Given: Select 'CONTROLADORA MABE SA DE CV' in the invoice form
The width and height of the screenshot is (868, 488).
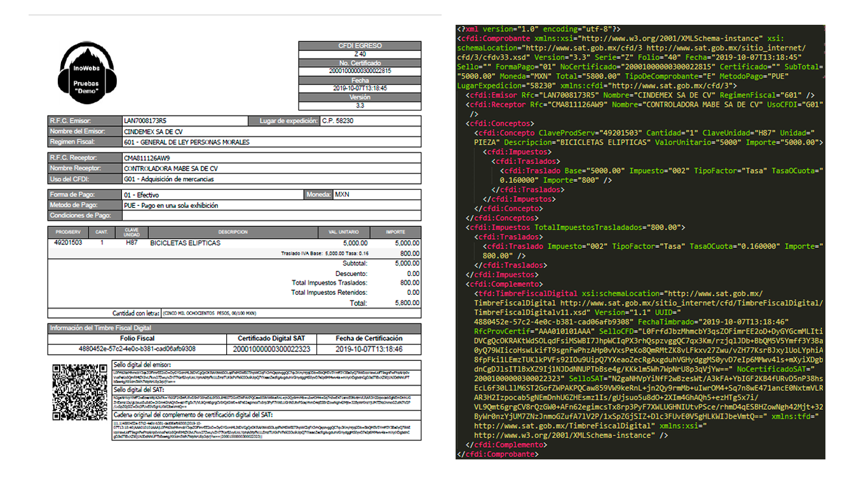Looking at the screenshot, I should 171,168.
